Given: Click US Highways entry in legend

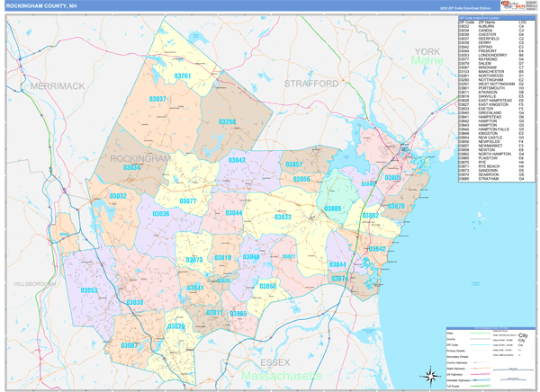Looking at the screenshot, I should point(469,374).
